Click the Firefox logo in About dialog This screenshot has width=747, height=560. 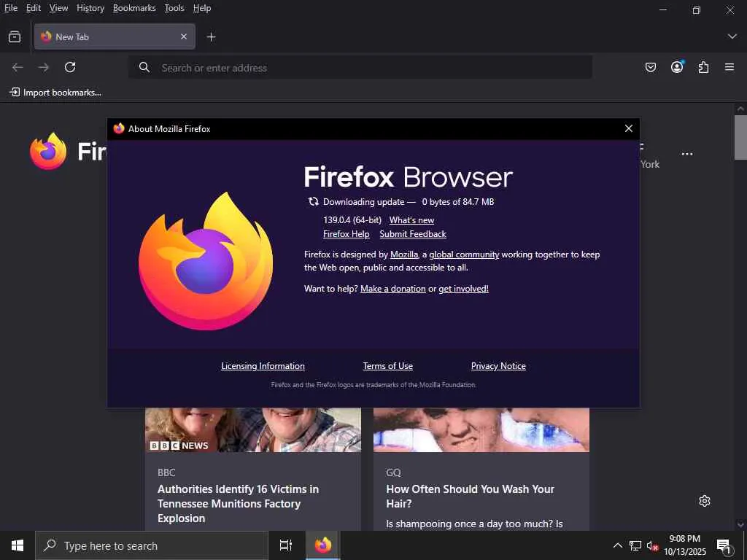206,261
